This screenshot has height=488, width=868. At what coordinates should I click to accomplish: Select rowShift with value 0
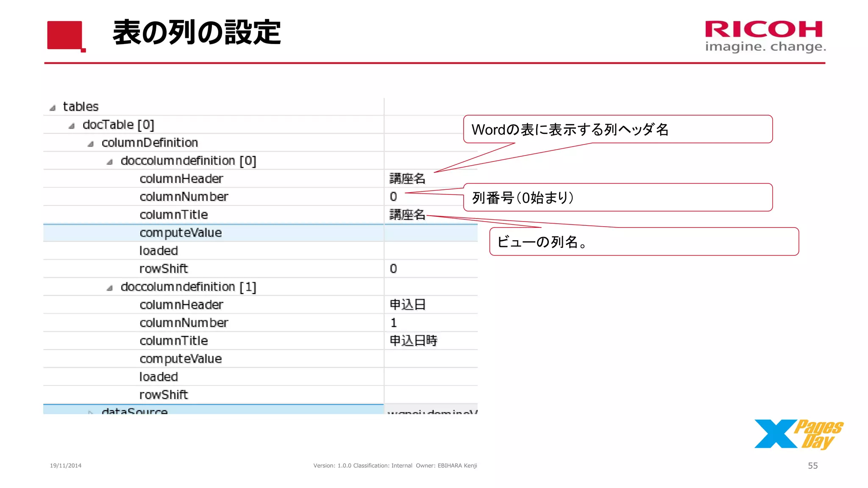[164, 269]
